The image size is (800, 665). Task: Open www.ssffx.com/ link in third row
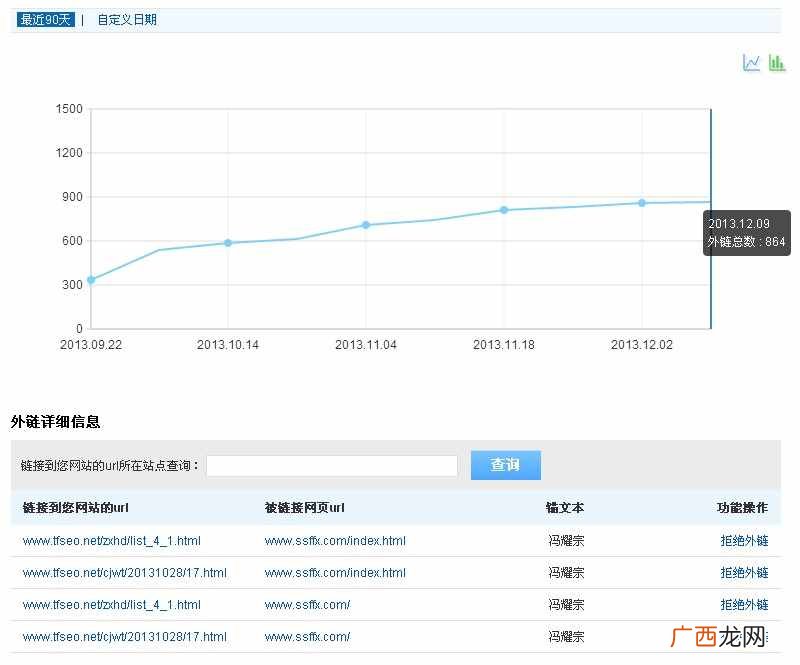[x=307, y=605]
